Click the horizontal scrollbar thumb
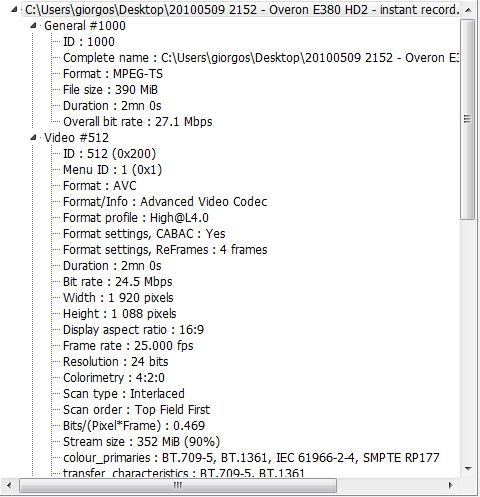Screen dimensions: 480x497 pos(178,485)
